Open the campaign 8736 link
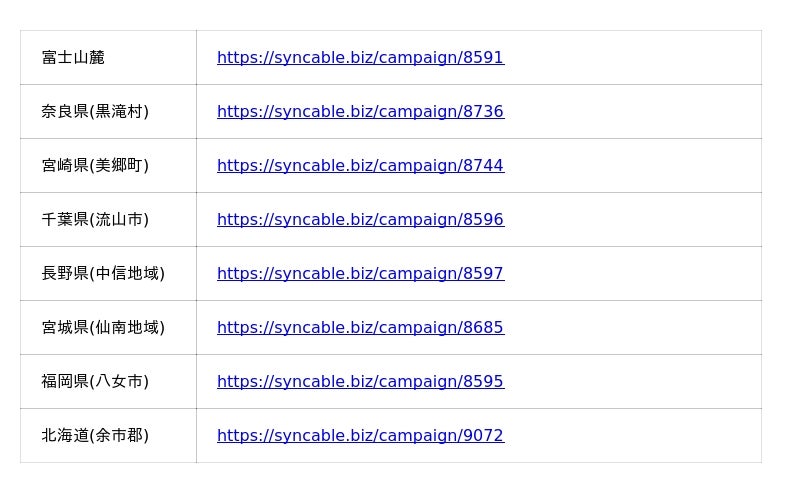Screen dimensions: 800x493 point(360,112)
